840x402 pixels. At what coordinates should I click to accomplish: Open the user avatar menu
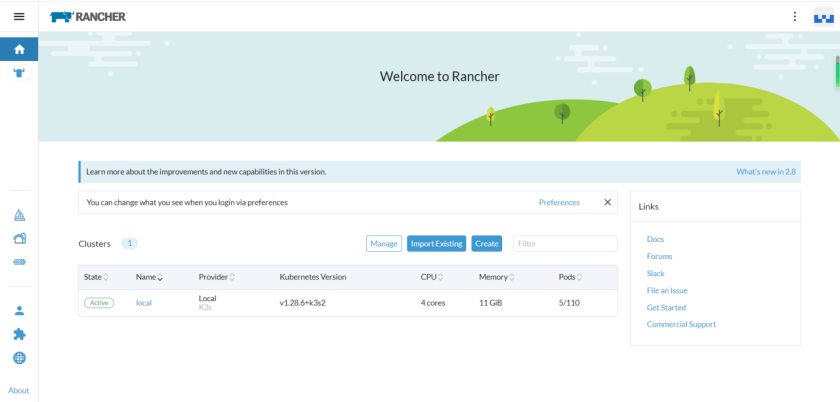pos(823,17)
